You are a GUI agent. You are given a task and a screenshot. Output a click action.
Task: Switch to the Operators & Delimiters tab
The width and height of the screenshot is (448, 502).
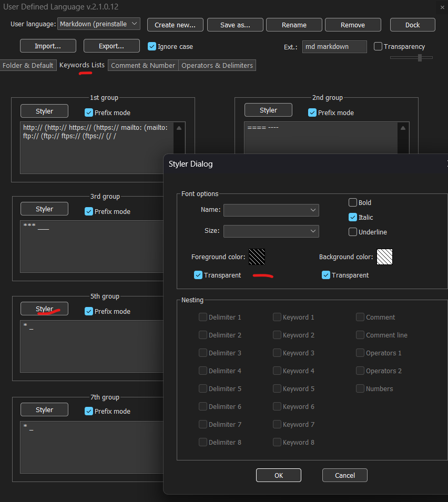pyautogui.click(x=217, y=65)
